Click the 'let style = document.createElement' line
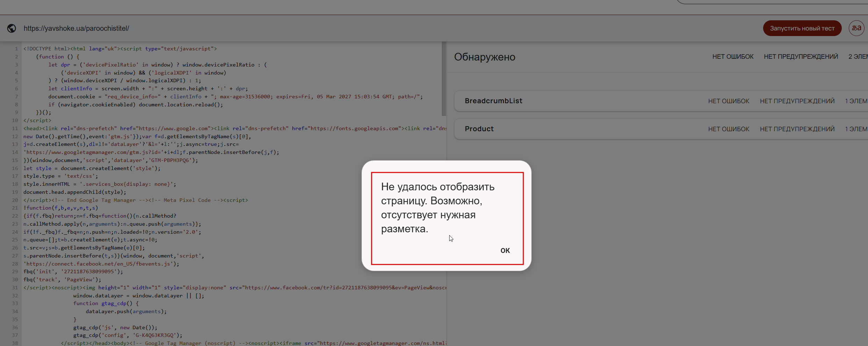 92,168
